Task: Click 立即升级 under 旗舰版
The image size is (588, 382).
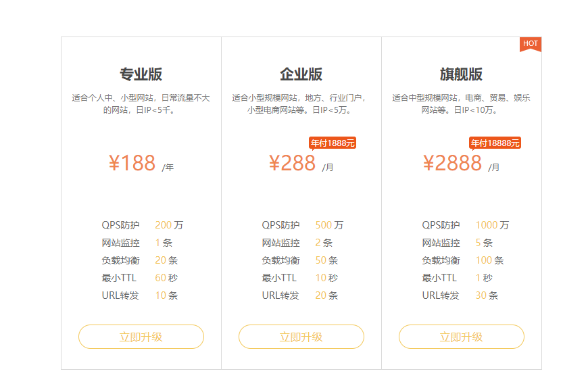Action: click(462, 337)
